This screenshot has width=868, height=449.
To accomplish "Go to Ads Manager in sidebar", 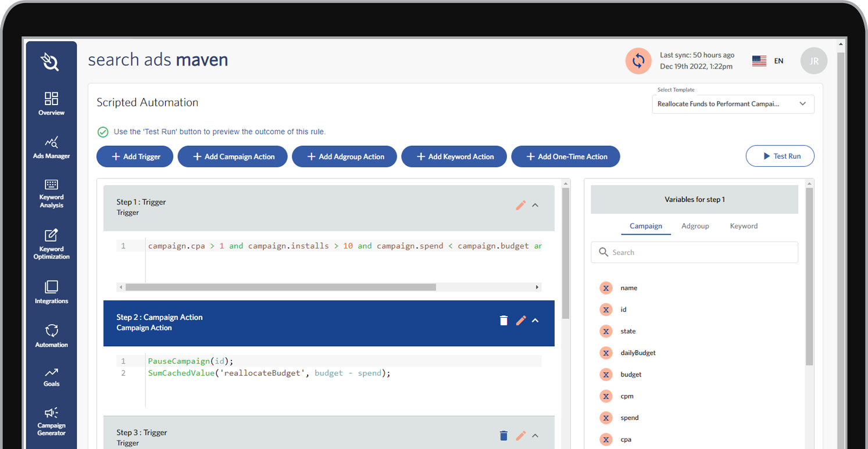I will 51,148.
